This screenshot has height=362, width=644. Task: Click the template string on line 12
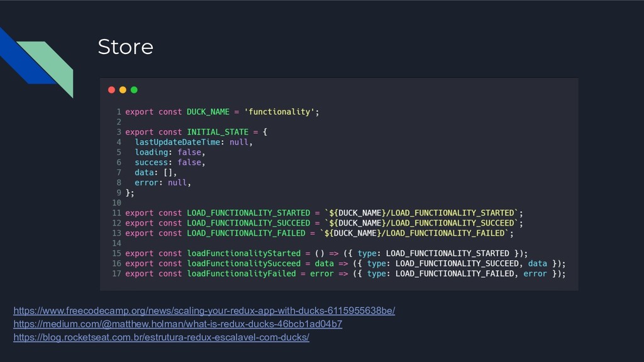pos(421,223)
